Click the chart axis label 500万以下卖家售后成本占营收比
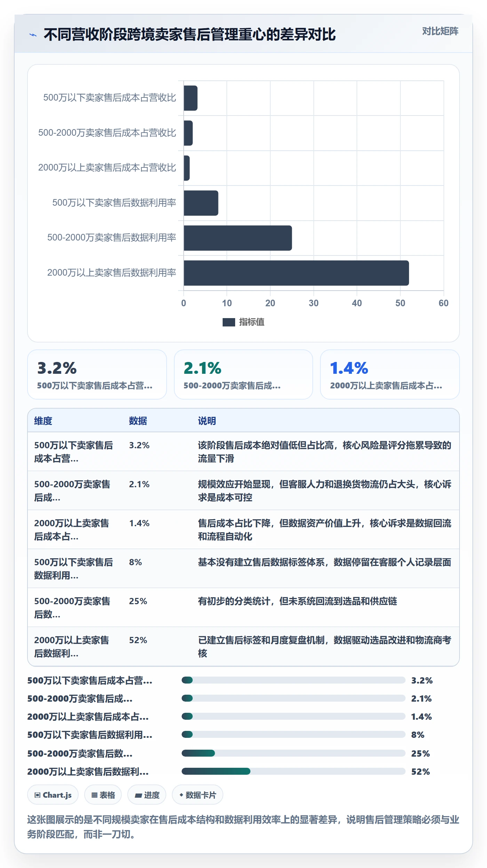This screenshot has height=868, width=487. (x=110, y=97)
